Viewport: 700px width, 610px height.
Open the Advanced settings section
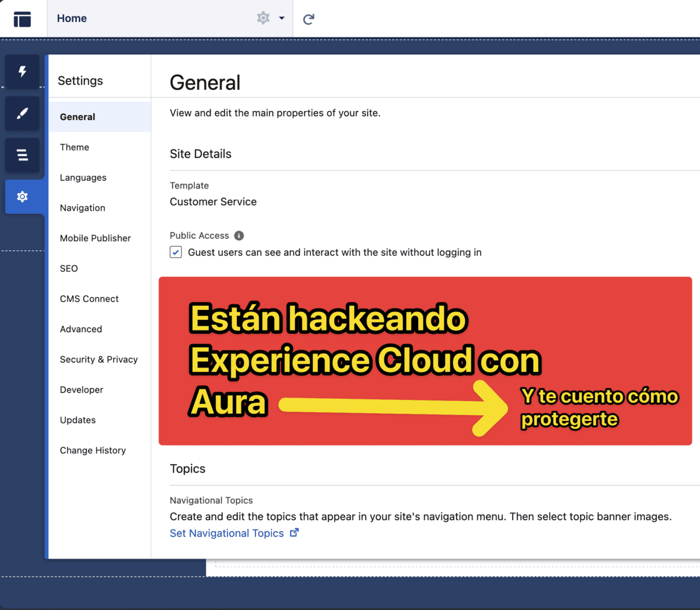[x=81, y=329]
